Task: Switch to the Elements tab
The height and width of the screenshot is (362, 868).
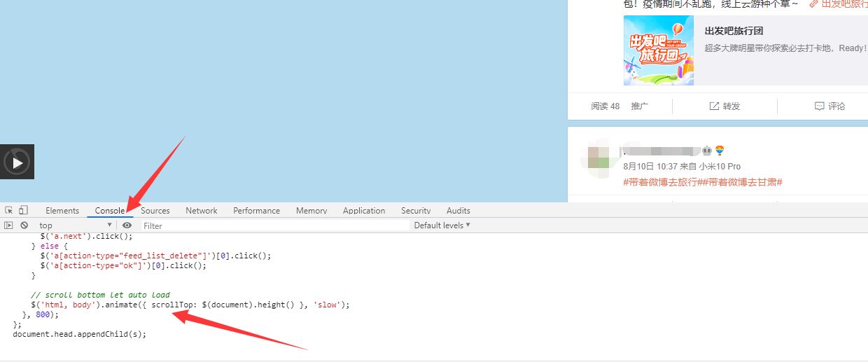Action: [62, 211]
